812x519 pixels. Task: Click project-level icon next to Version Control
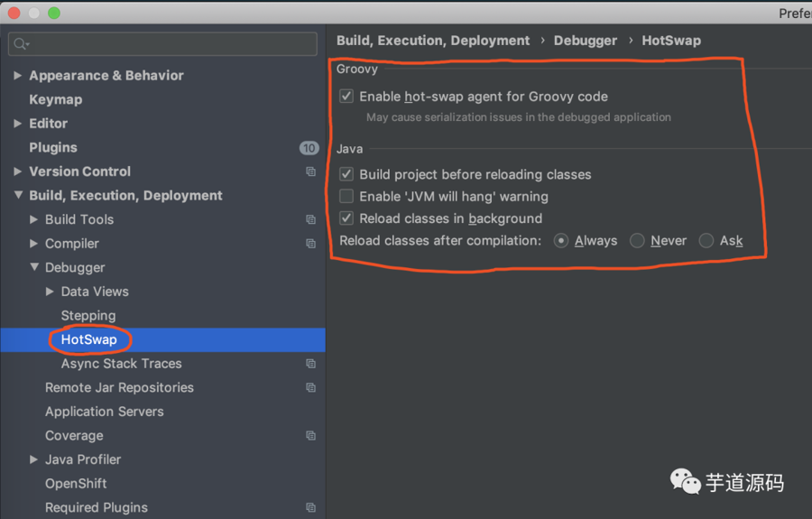pos(310,171)
